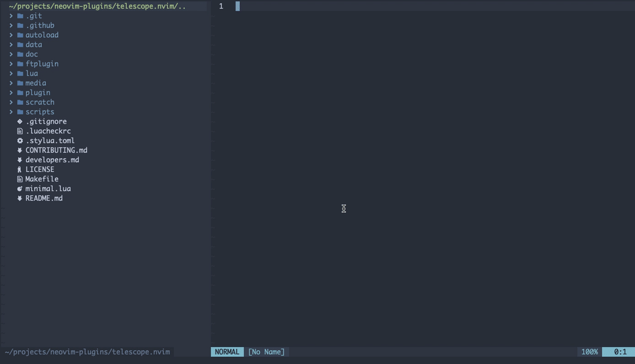Click the doc folder name
The height and width of the screenshot is (364, 635).
click(x=32, y=54)
